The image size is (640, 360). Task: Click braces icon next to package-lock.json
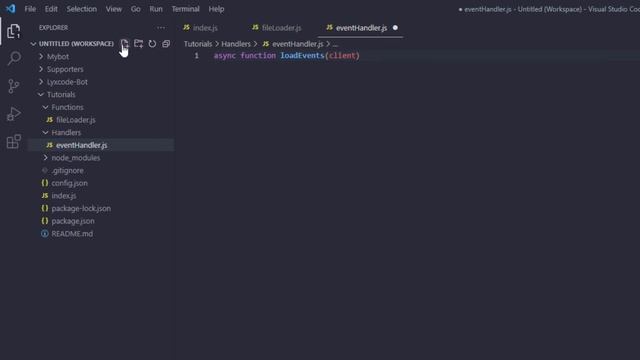point(45,209)
